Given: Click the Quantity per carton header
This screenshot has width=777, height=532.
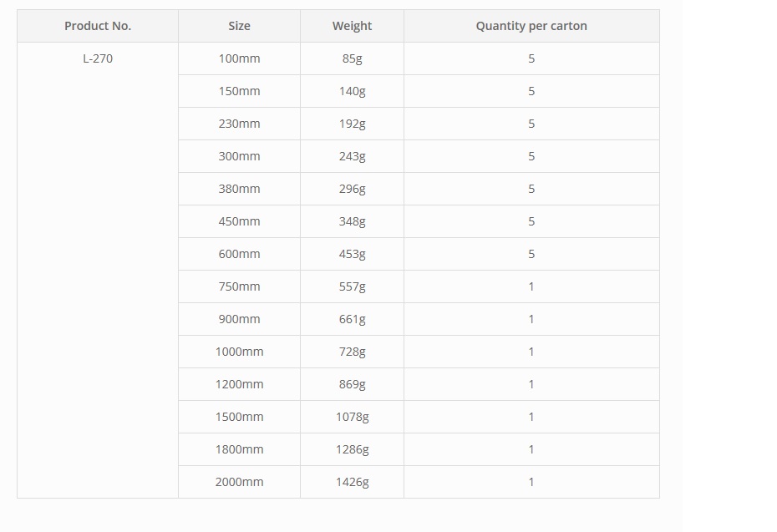Looking at the screenshot, I should (531, 26).
